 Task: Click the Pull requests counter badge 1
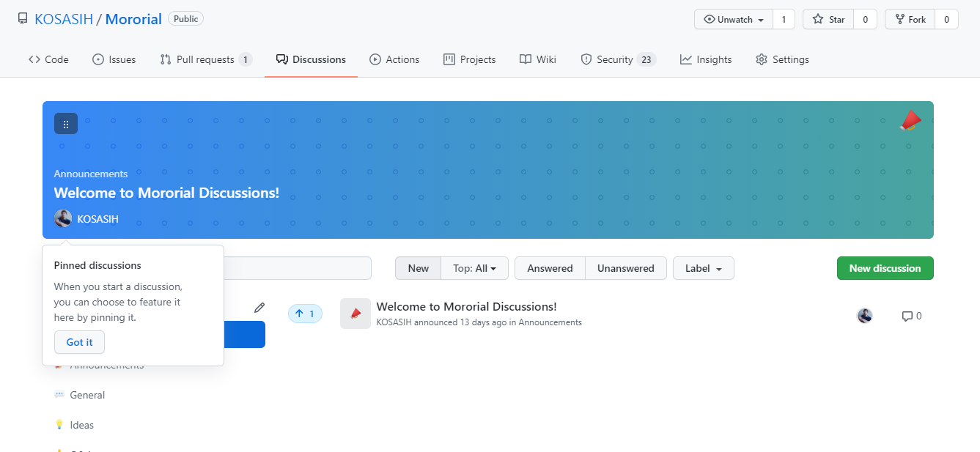coord(246,59)
